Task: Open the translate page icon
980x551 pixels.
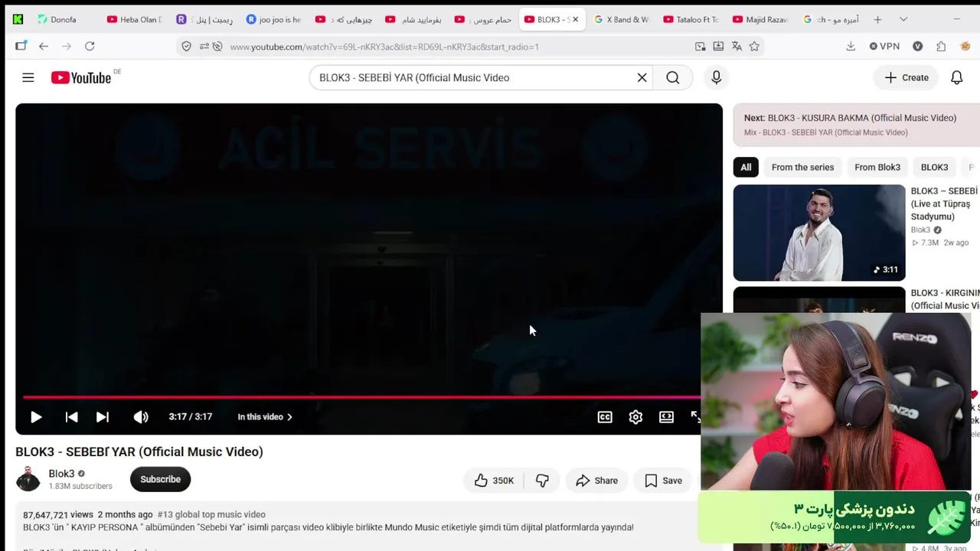Action: click(x=737, y=47)
